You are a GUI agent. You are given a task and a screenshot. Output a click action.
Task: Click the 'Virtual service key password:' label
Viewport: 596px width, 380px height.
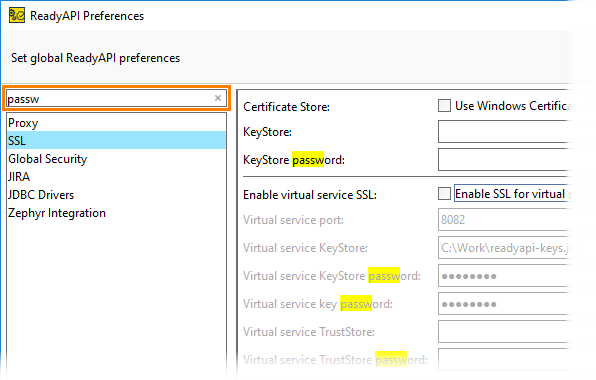[x=318, y=304]
